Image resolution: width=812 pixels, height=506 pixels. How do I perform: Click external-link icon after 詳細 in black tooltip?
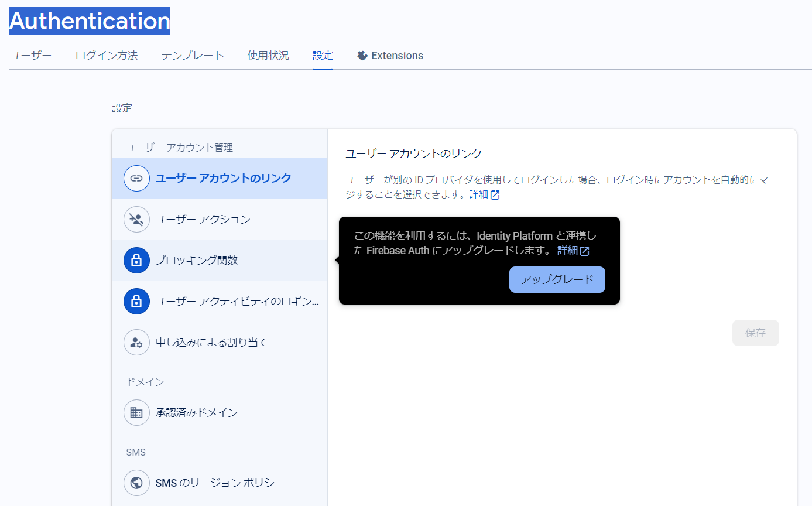(584, 251)
